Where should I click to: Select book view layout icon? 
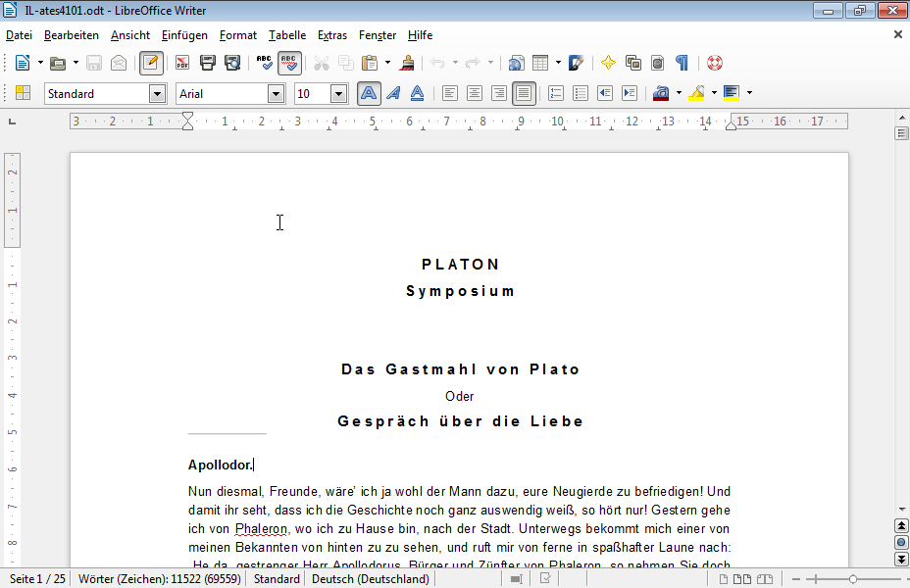[765, 579]
